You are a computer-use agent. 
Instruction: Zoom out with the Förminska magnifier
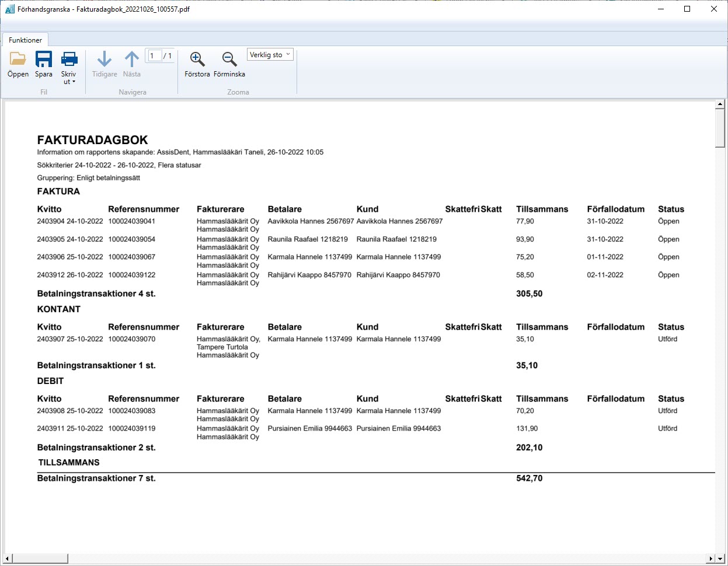(x=229, y=64)
